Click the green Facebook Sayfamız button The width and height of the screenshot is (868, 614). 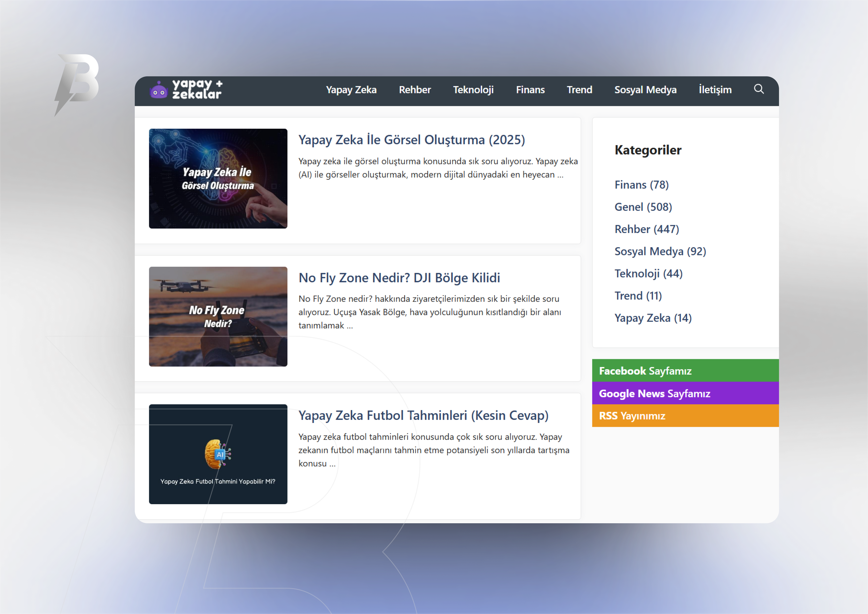click(685, 371)
